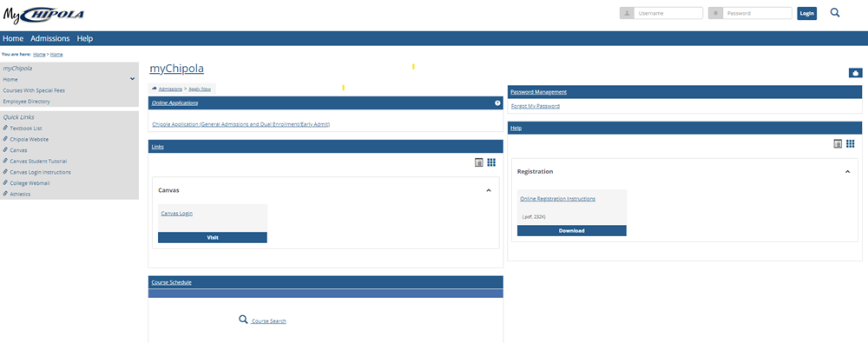The height and width of the screenshot is (343, 868).
Task: Click the Login button
Action: [806, 13]
